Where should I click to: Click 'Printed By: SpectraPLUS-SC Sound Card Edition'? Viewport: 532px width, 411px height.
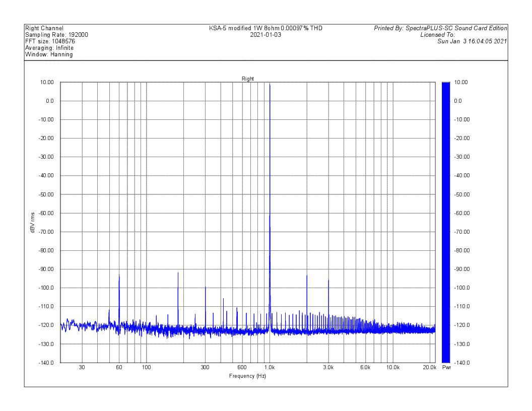[x=440, y=28]
